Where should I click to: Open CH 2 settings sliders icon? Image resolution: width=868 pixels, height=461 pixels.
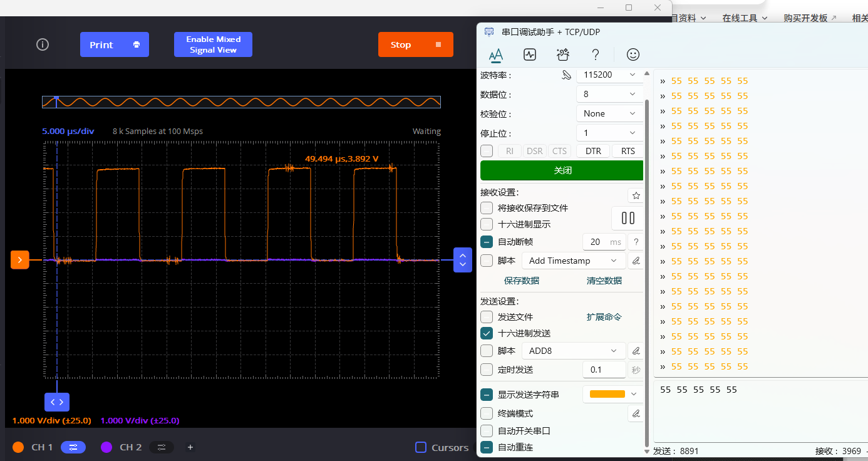[162, 447]
